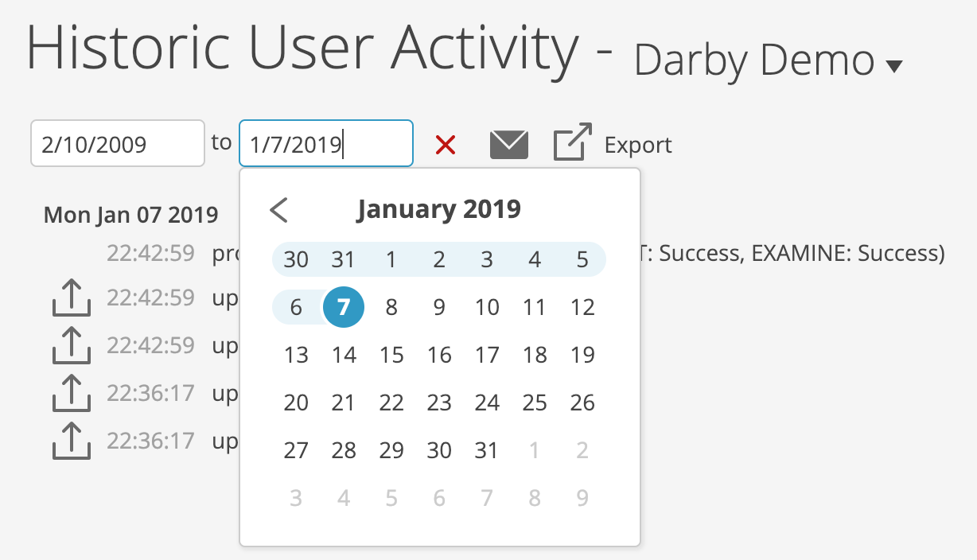Screen dimensions: 977x560
Task: Click the start date field 2/10/2009
Action: tap(118, 143)
